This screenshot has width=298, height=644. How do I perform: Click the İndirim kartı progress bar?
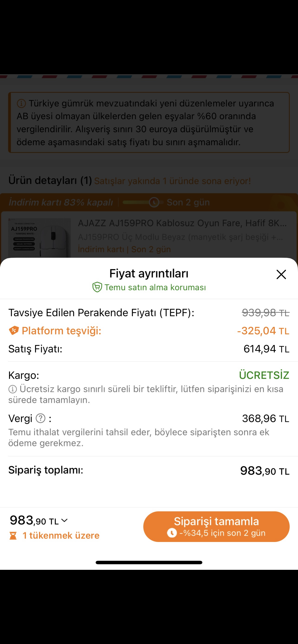(136, 202)
